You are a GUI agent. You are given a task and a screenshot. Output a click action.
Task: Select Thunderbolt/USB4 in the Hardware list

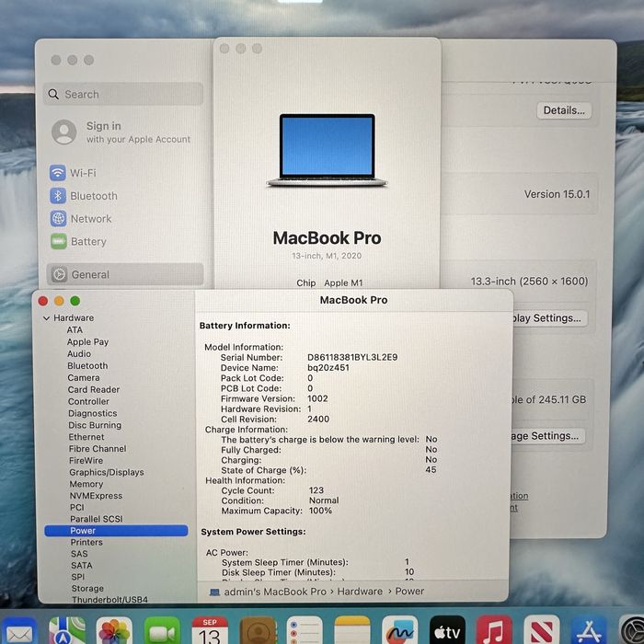(x=109, y=599)
